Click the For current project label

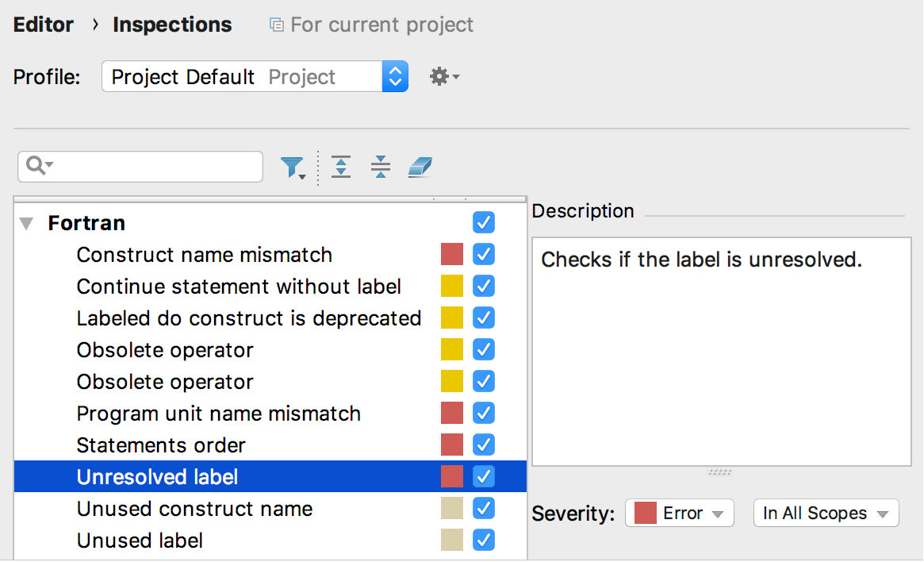379,25
